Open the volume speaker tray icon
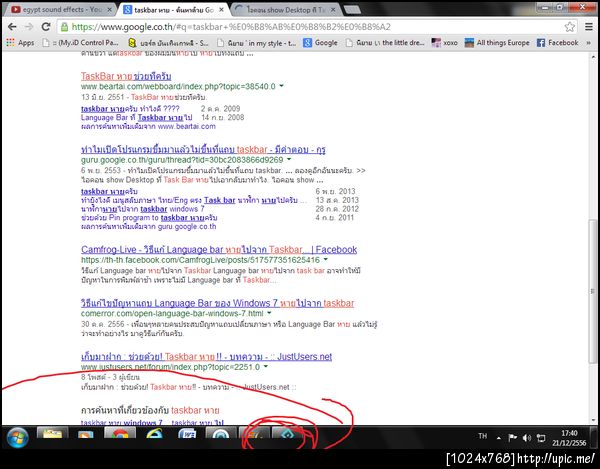 [527, 438]
